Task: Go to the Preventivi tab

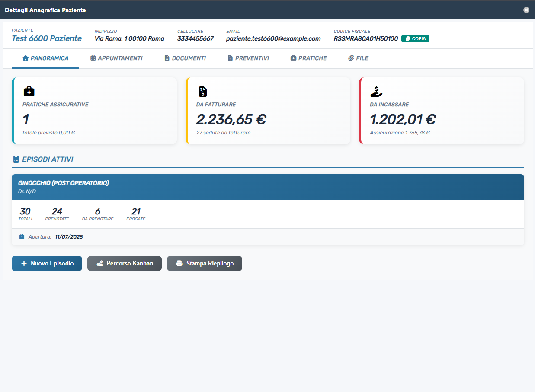Action: [248, 58]
